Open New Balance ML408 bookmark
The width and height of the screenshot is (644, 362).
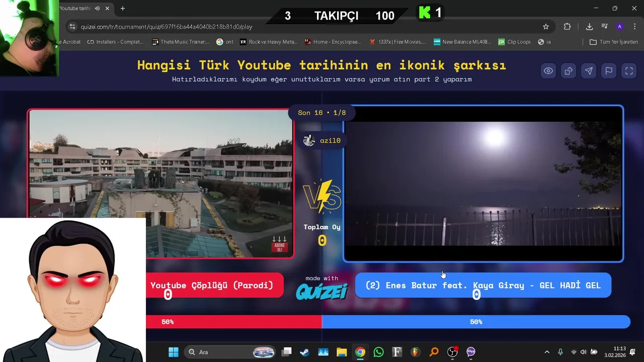pyautogui.click(x=462, y=42)
